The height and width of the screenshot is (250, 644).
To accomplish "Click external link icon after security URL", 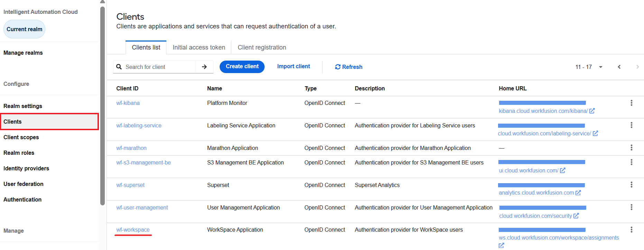I will click(576, 216).
